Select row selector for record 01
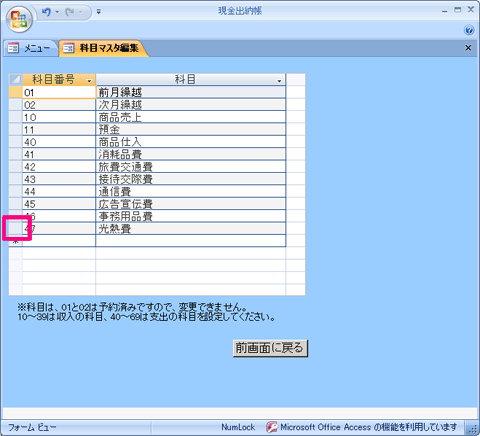 coord(15,92)
